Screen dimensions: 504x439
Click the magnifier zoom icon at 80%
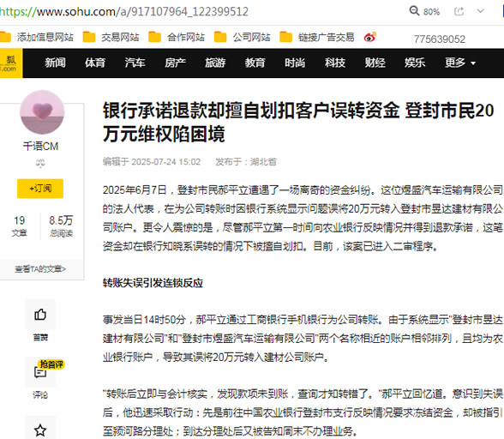click(x=414, y=11)
